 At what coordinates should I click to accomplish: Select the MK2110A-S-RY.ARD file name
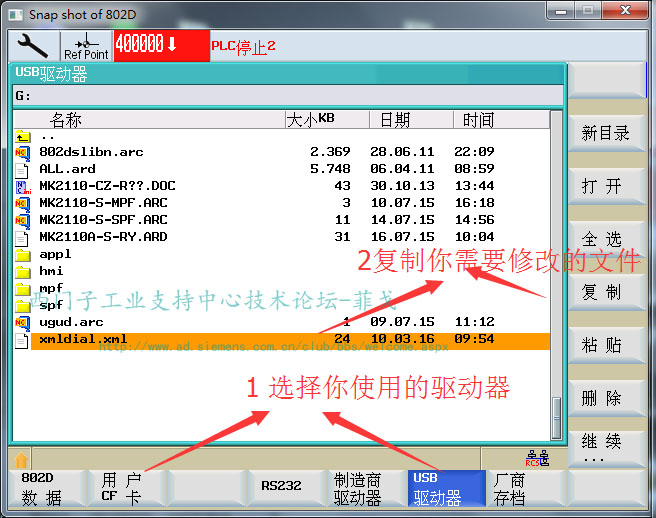coord(103,237)
